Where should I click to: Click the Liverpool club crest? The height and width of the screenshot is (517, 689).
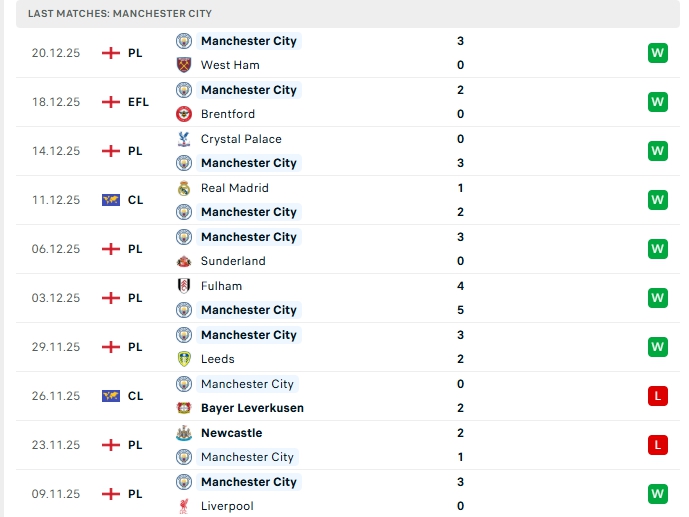(184, 506)
